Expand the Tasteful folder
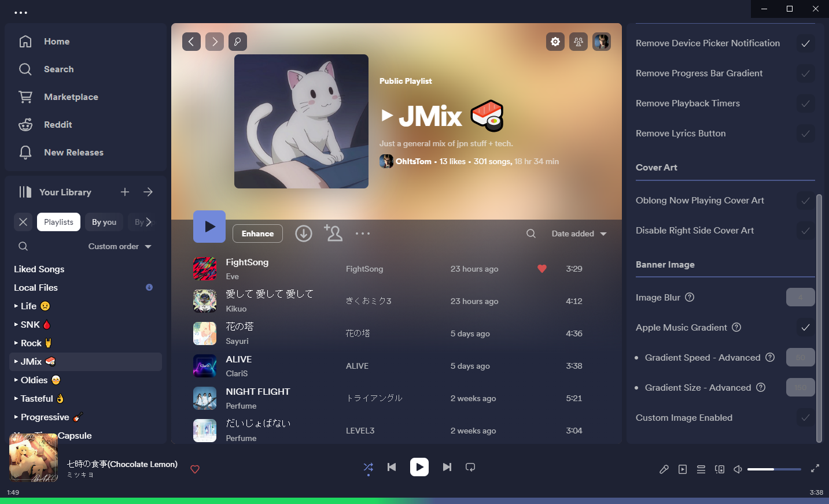The height and width of the screenshot is (504, 829). pyautogui.click(x=16, y=398)
